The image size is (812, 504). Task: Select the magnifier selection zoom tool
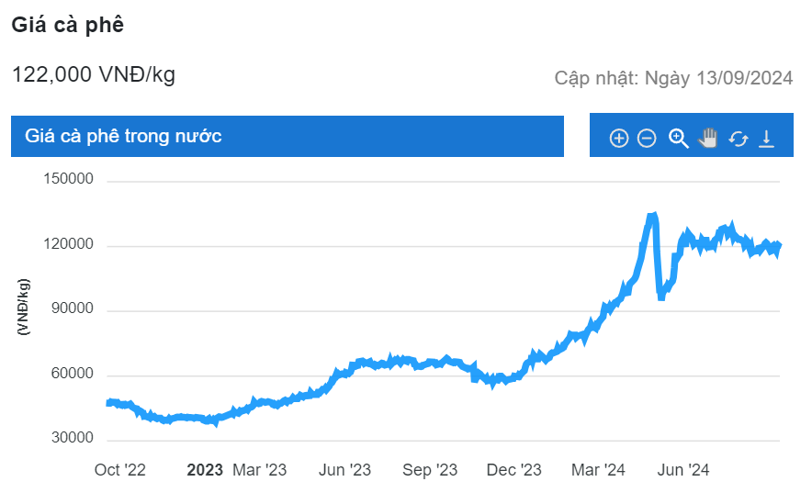pyautogui.click(x=678, y=139)
